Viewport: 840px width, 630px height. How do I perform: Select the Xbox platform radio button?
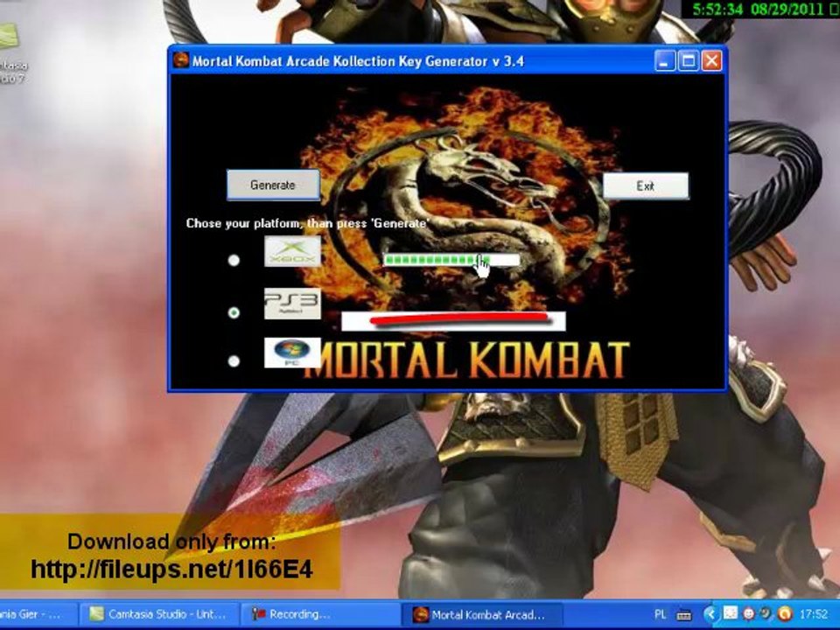(234, 261)
